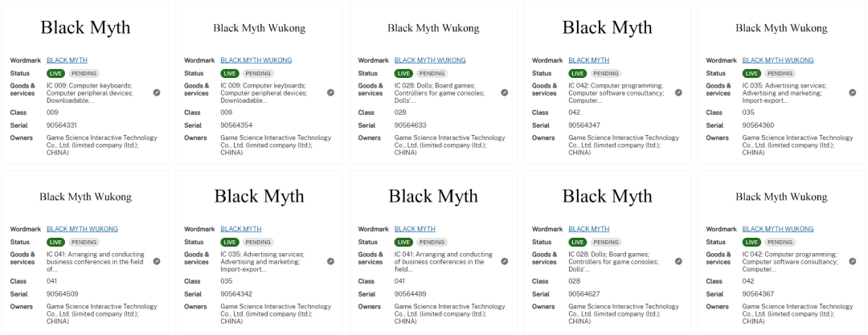
Task: Select serial number 90564347
Action: coord(584,125)
